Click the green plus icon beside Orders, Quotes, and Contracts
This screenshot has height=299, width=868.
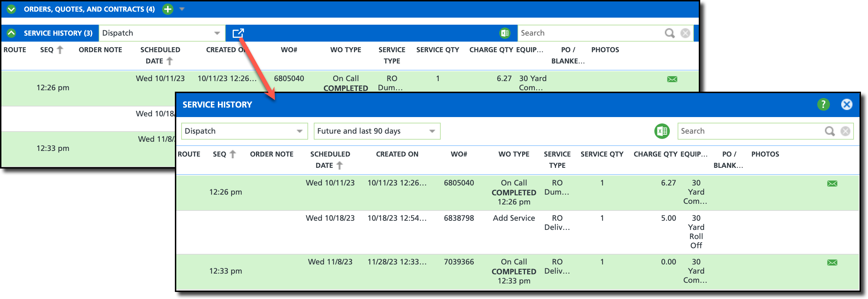tap(168, 9)
